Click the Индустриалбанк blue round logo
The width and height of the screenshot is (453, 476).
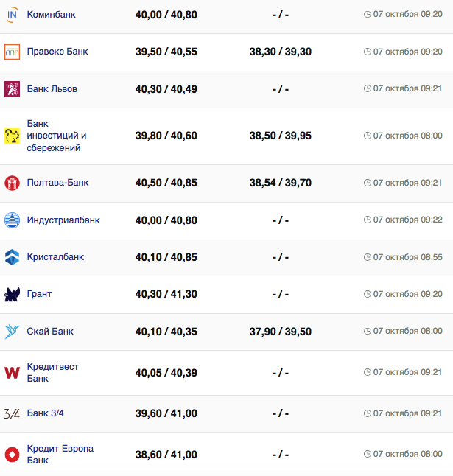(x=12, y=220)
